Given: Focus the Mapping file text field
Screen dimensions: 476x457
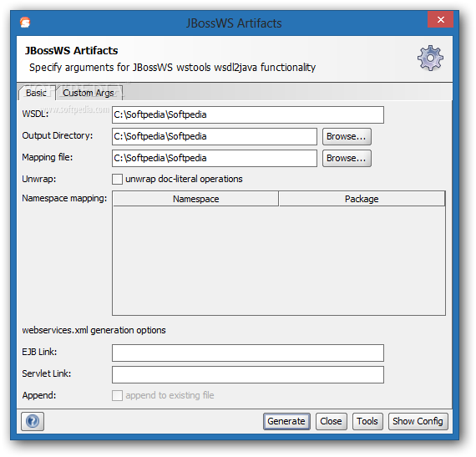Looking at the screenshot, I should 215,158.
